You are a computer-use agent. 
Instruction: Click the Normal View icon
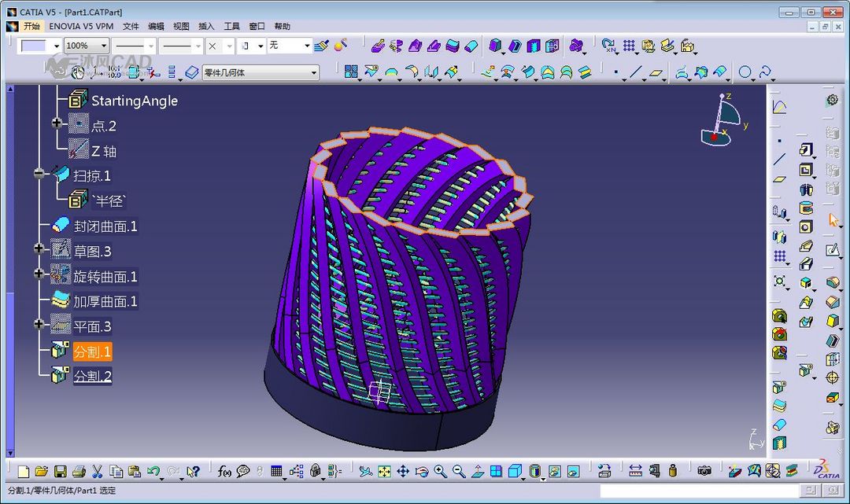pyautogui.click(x=478, y=472)
